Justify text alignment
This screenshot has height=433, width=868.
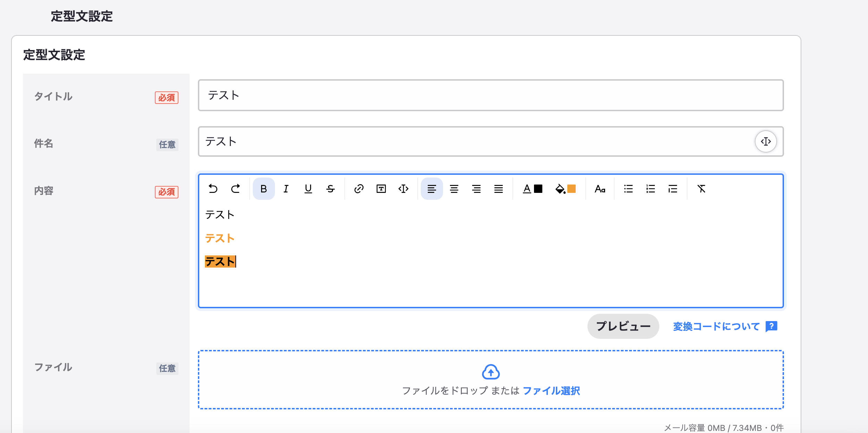click(499, 189)
